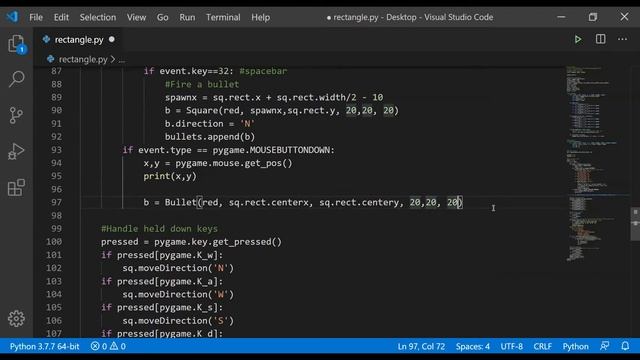The width and height of the screenshot is (640, 360).
Task: Click '#Handle held down keys' comment
Action: (x=160, y=229)
